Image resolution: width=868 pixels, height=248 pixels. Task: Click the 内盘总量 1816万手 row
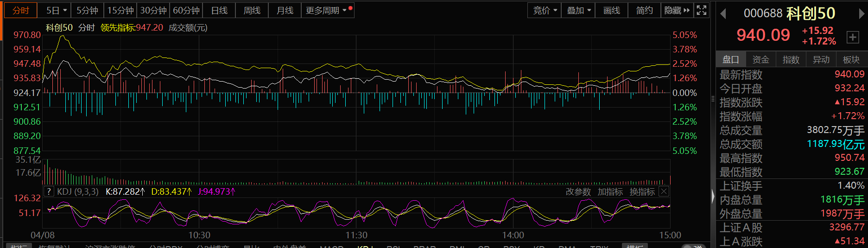[792, 199]
